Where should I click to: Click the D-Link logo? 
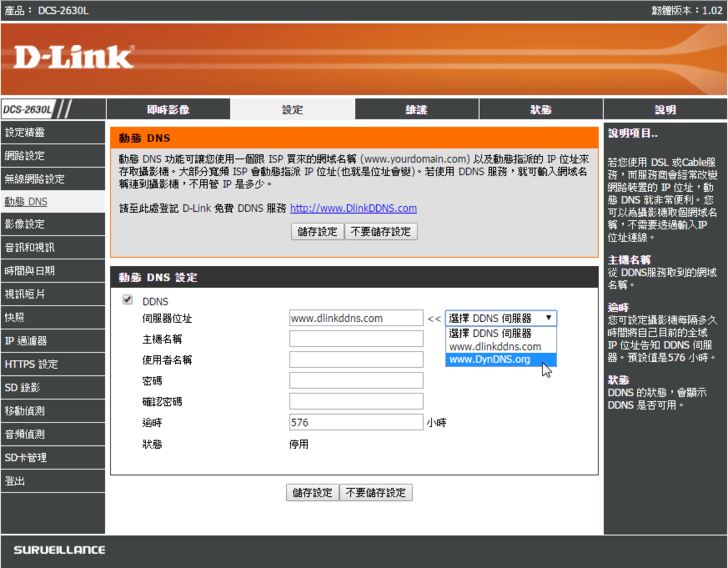[x=73, y=57]
